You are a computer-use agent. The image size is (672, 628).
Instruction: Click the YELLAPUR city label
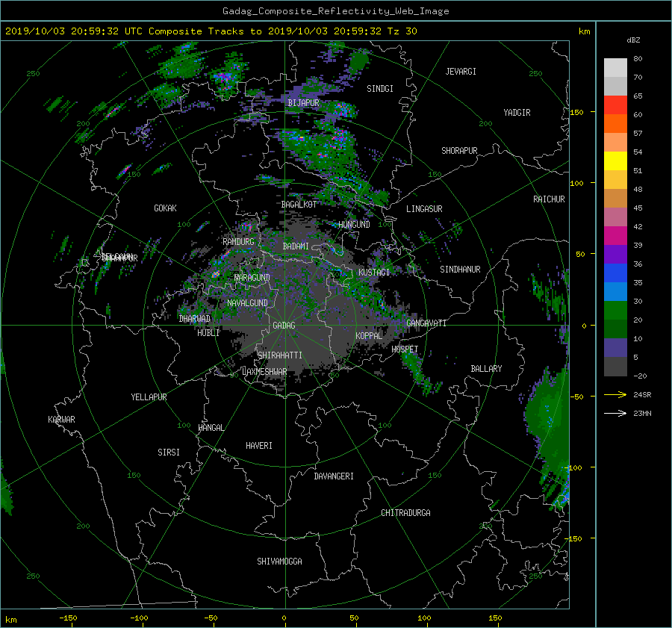coord(149,397)
